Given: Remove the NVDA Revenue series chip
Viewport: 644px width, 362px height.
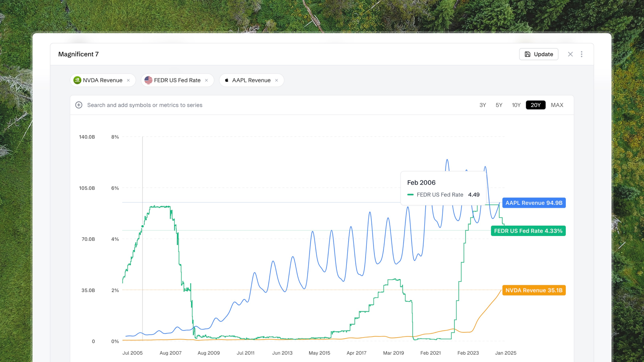Looking at the screenshot, I should pos(128,80).
